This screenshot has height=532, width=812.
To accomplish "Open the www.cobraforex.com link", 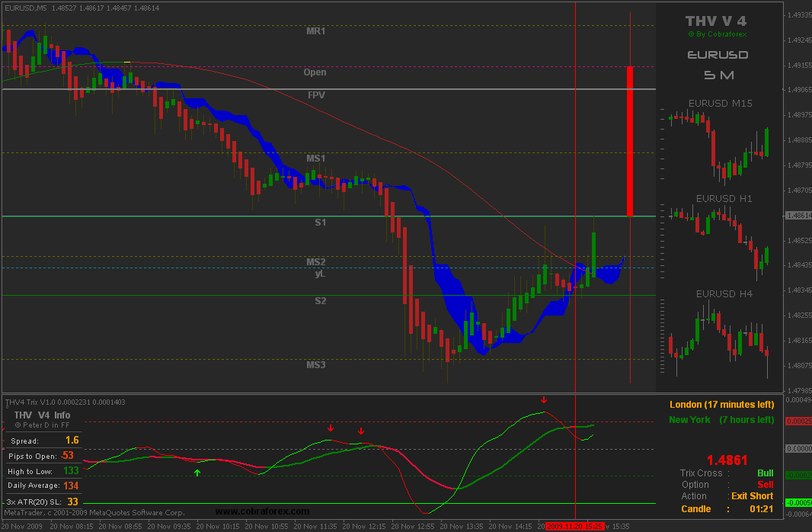I will click(x=263, y=511).
